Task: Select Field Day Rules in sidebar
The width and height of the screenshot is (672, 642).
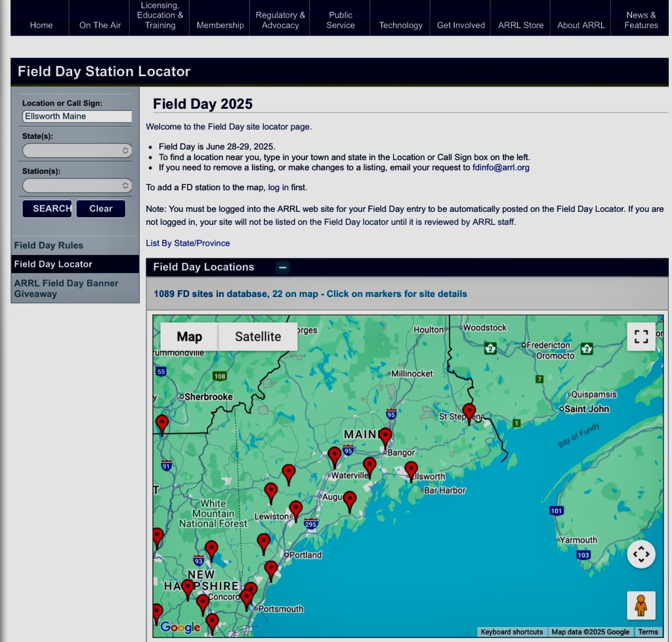Action: (49, 245)
